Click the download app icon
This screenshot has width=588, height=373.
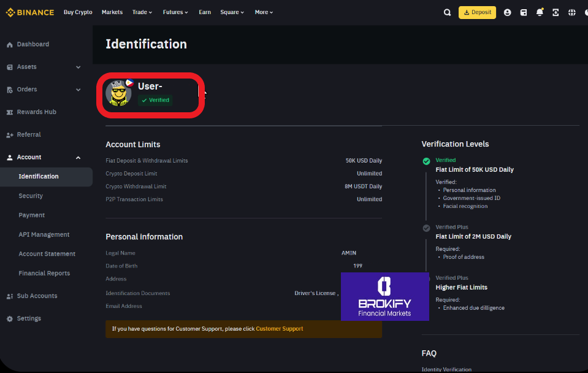pyautogui.click(x=556, y=12)
